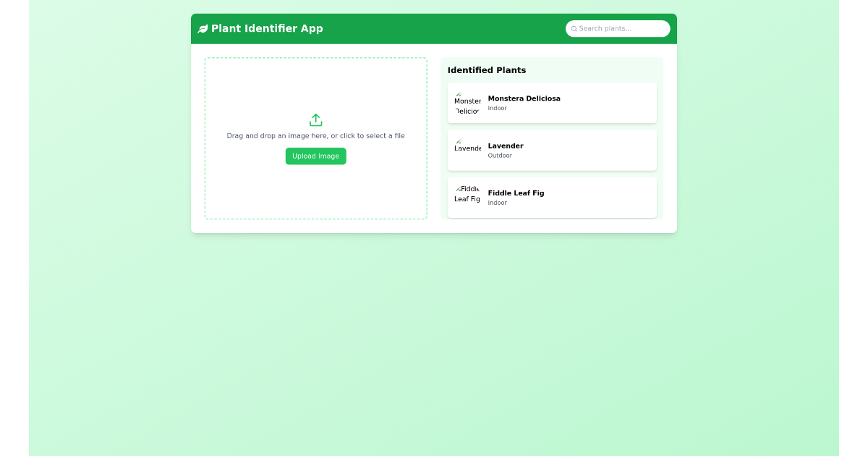
Task: Click the Fiddle Leaf Fig name text
Action: pyautogui.click(x=516, y=193)
